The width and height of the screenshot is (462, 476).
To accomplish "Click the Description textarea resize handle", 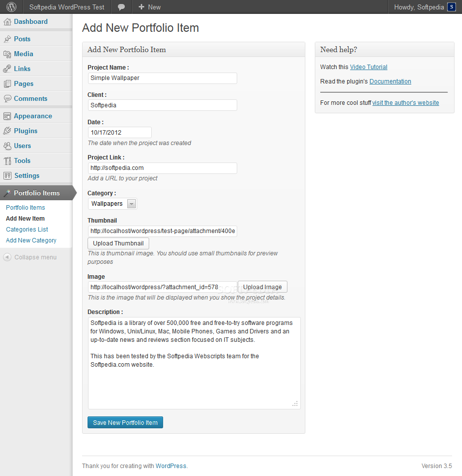I will (295, 403).
